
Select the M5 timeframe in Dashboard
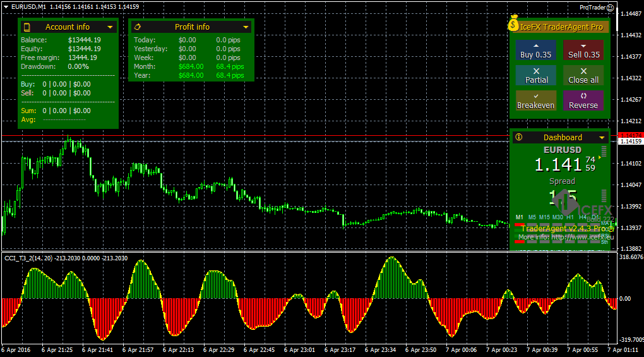532,217
